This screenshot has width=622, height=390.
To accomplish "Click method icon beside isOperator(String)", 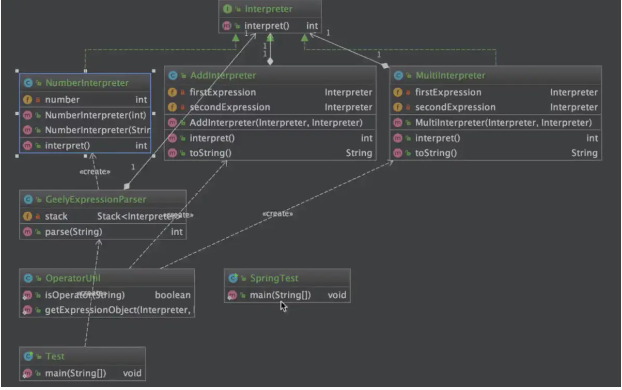I will [27, 295].
